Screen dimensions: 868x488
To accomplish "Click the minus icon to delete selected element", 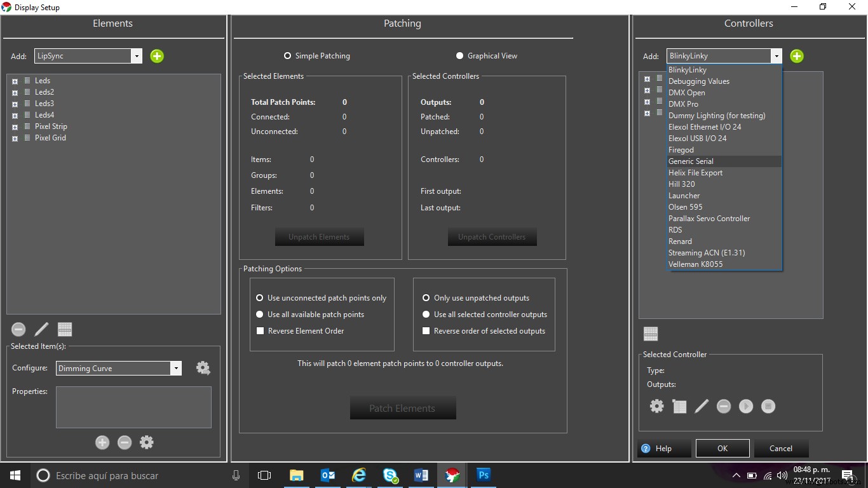I will [18, 329].
